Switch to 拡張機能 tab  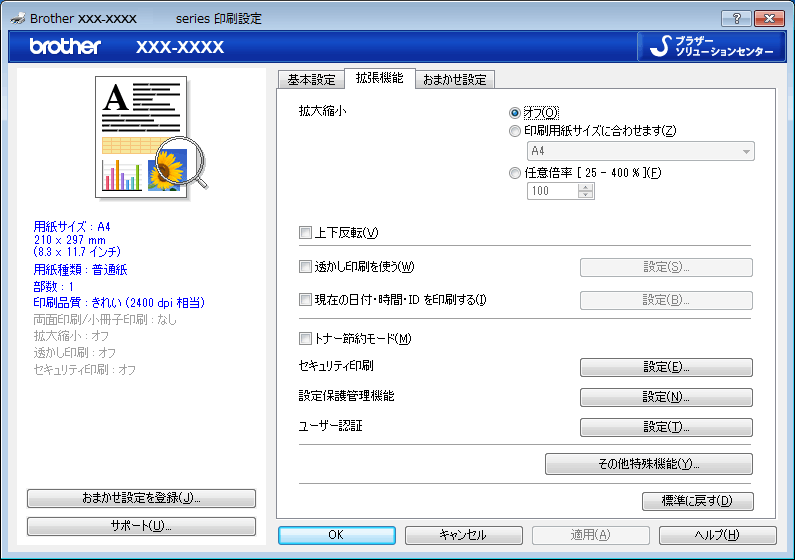coord(380,78)
